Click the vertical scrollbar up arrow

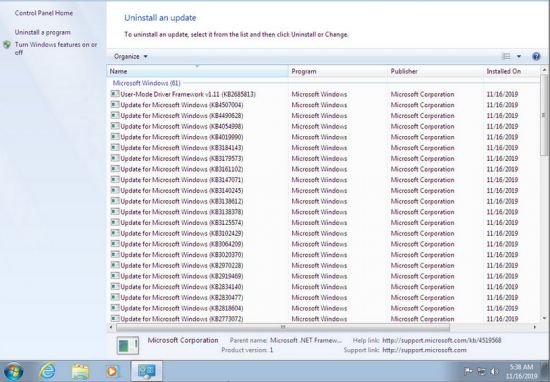click(x=544, y=70)
